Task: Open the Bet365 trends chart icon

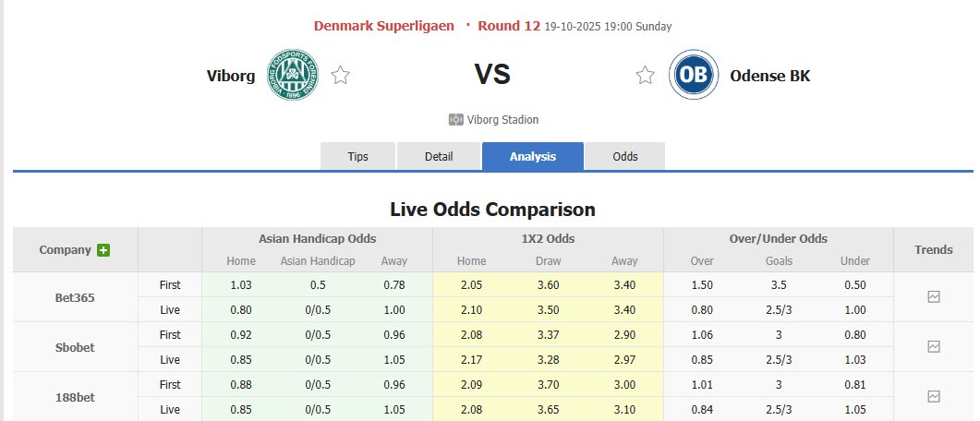Action: 934,297
